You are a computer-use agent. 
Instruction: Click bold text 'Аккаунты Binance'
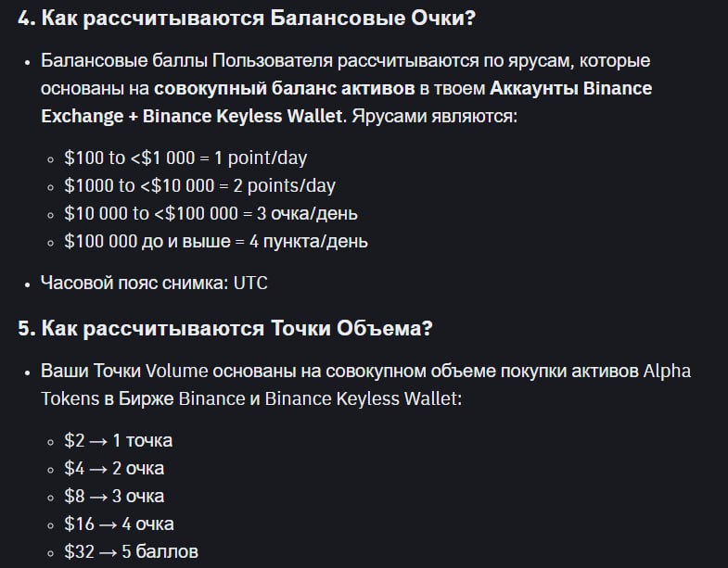pyautogui.click(x=570, y=88)
